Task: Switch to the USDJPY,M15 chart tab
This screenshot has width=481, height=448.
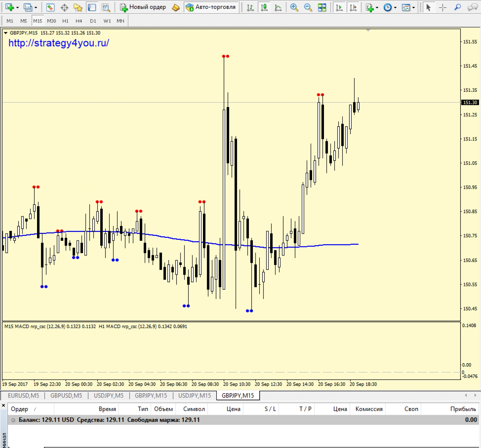Action: (195, 395)
